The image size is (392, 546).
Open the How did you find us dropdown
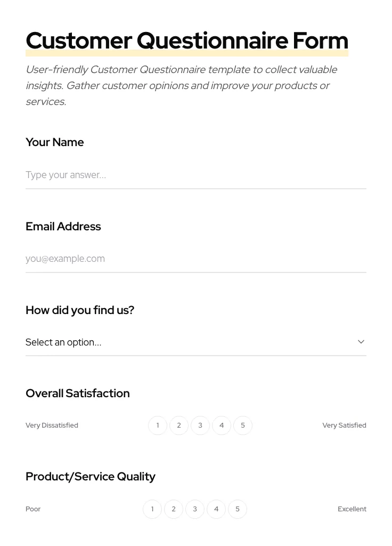click(196, 342)
